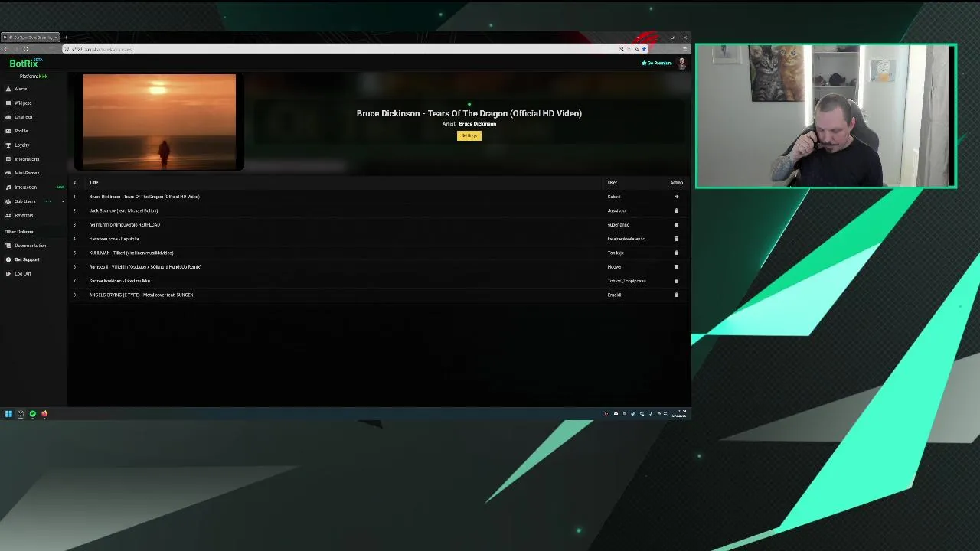The image size is (980, 551).
Task: Open Firefox icon on taskbar
Action: click(x=44, y=414)
